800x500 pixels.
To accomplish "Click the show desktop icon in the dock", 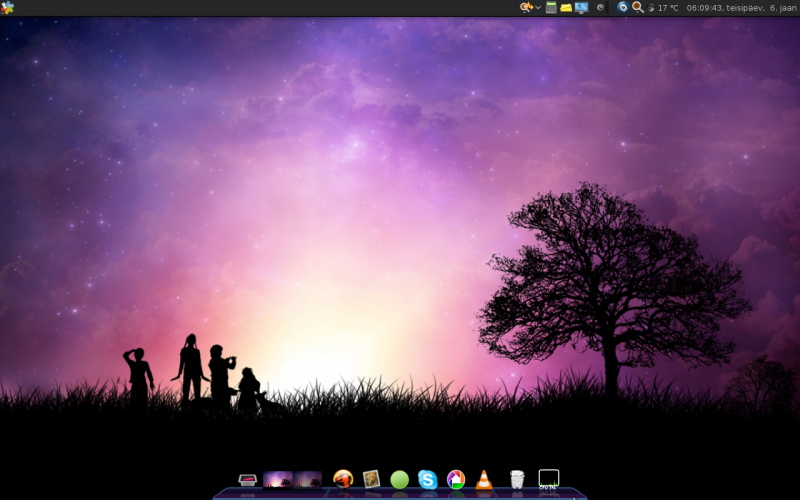I will (x=247, y=480).
